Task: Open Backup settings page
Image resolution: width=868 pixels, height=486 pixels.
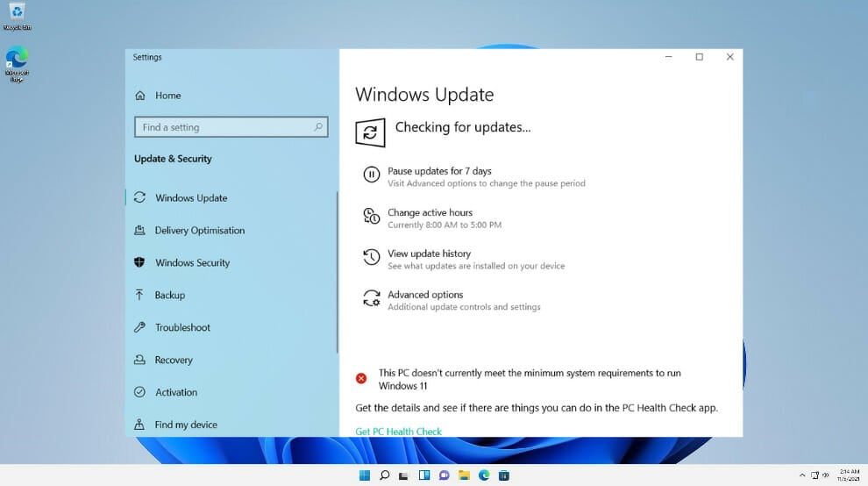Action: (x=170, y=295)
